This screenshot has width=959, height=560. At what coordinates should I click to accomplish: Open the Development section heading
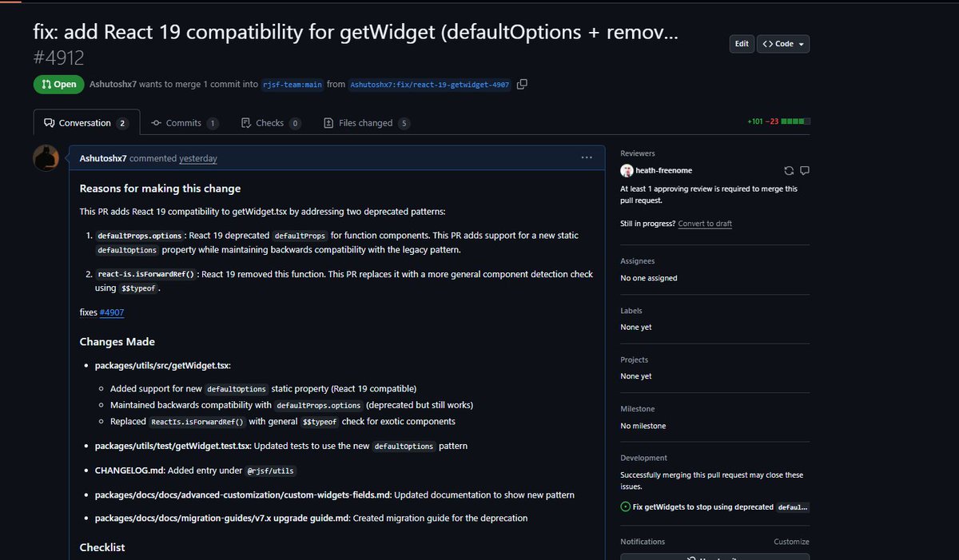coord(644,458)
